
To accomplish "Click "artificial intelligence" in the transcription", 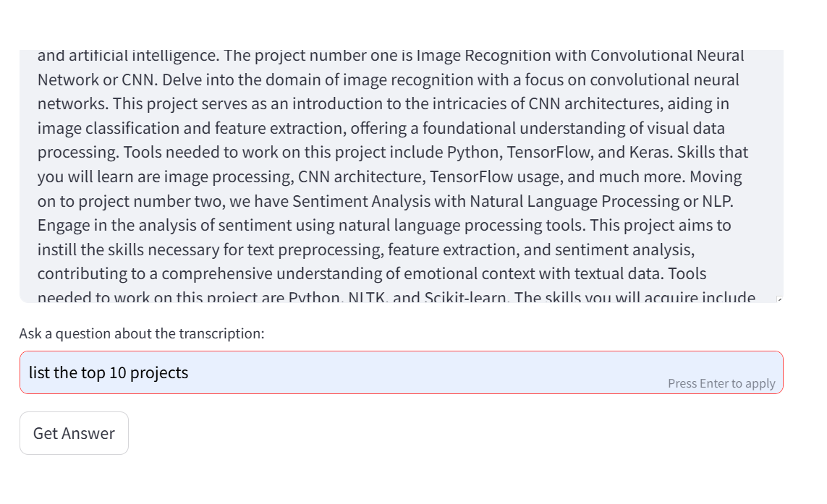I will click(x=134, y=56).
